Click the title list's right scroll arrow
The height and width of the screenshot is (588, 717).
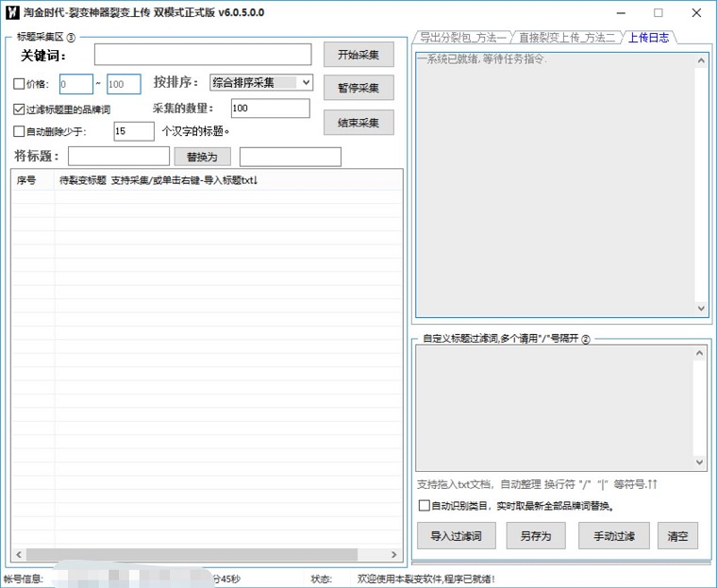(394, 555)
